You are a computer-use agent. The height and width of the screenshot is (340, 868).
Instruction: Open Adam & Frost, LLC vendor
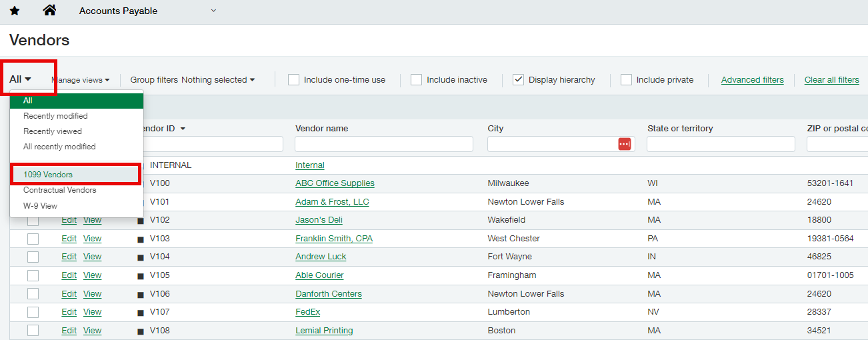pos(332,202)
